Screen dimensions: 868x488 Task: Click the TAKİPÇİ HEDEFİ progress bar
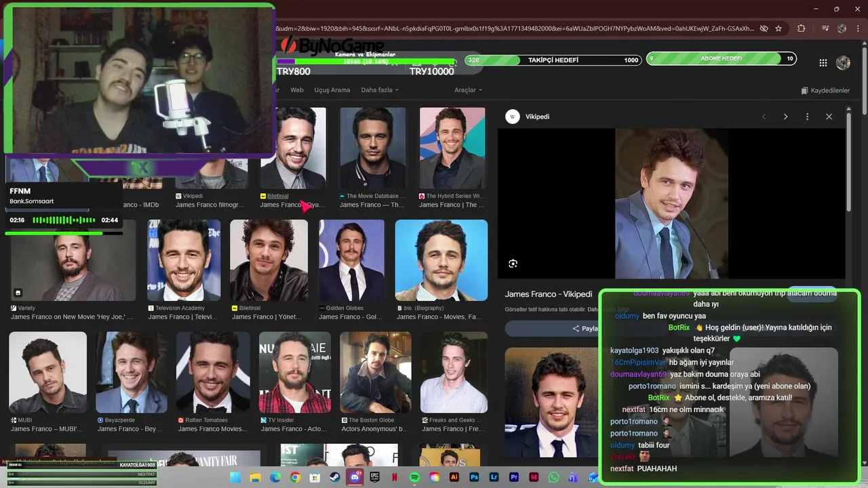point(553,60)
